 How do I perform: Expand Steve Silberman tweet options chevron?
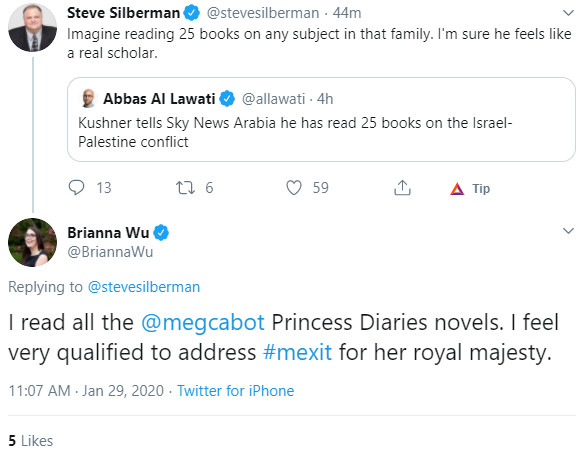[568, 13]
